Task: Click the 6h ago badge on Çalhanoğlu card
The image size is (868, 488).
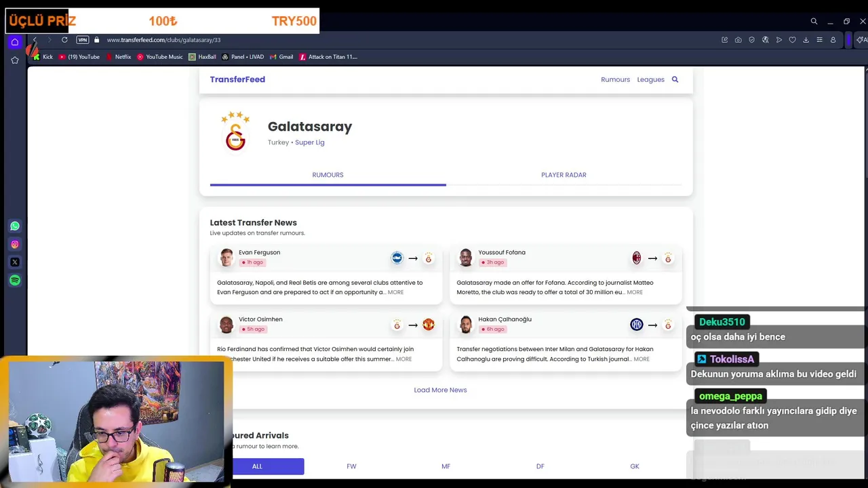Action: point(492,329)
